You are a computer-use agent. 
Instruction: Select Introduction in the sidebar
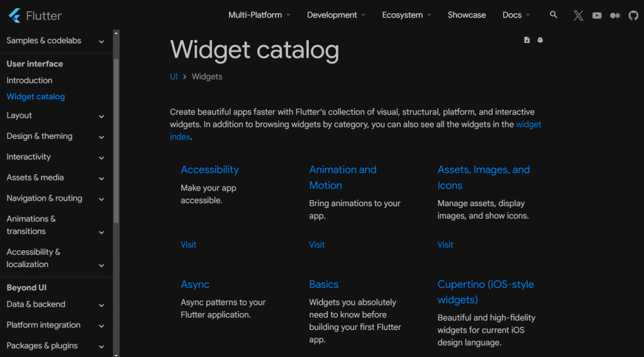30,80
